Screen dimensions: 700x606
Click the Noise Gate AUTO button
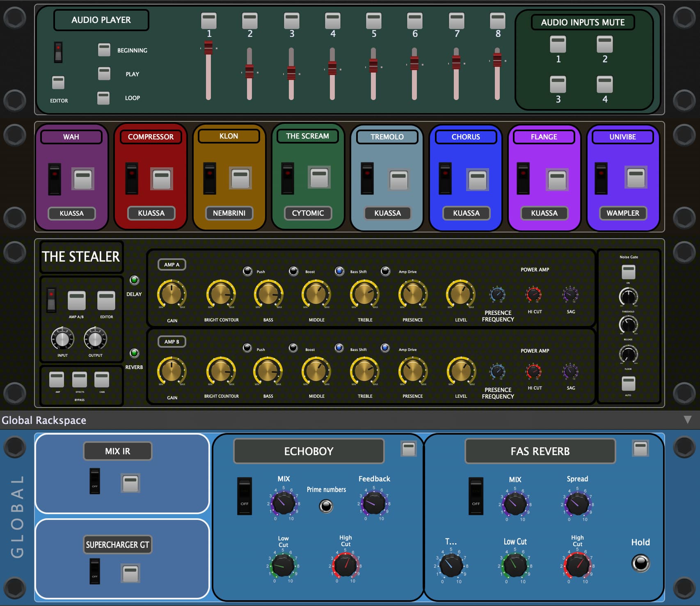(x=629, y=384)
